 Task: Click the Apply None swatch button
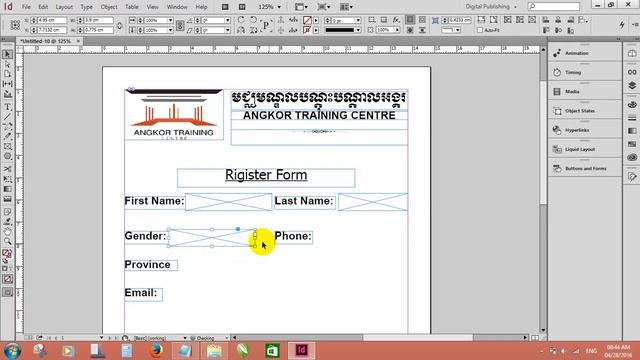coord(7,279)
